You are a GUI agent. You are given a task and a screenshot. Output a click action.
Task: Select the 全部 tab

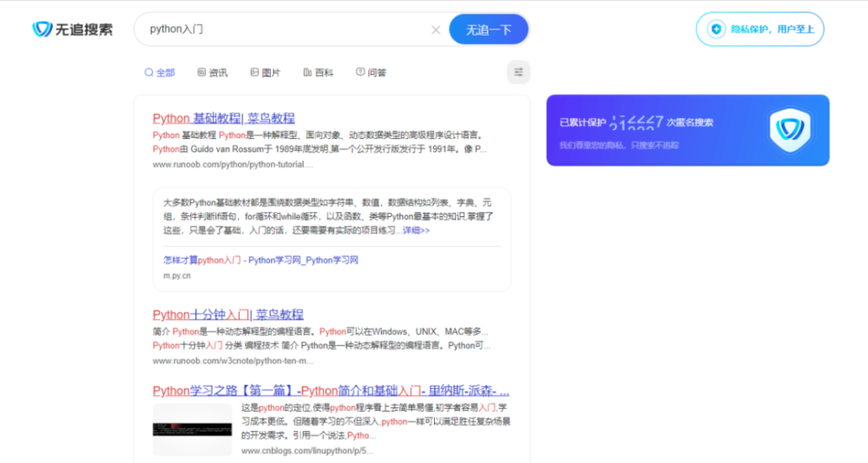click(x=160, y=73)
